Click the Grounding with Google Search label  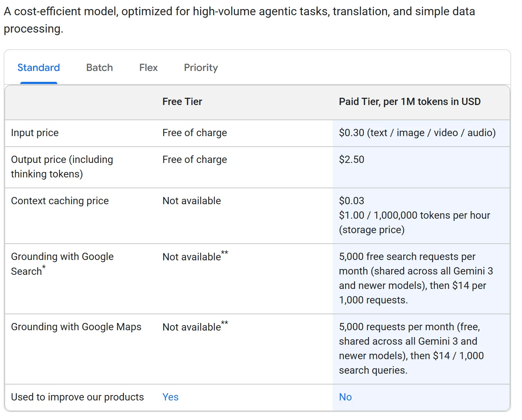click(x=62, y=264)
